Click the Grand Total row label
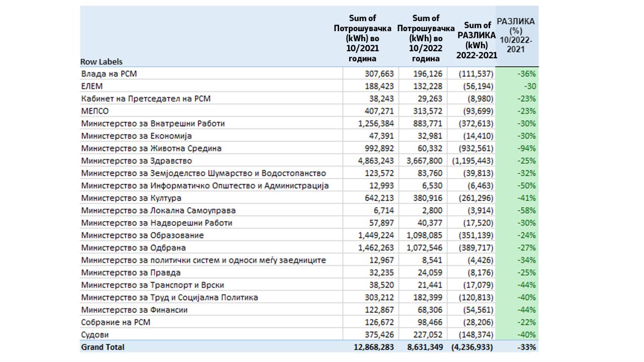This screenshot has height=362, width=644. coord(103,347)
